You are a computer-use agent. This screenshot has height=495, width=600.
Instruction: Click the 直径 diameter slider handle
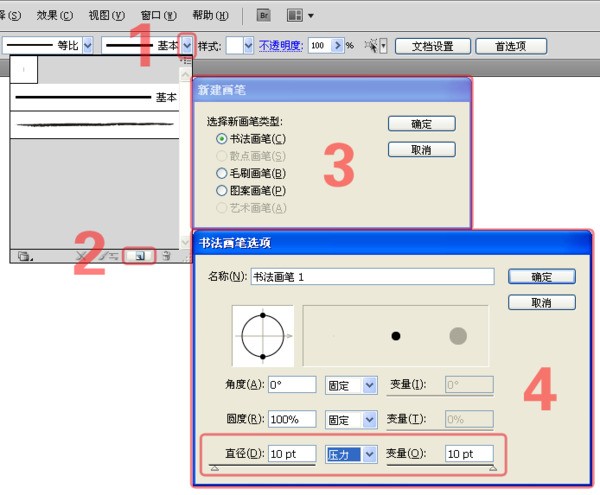215,468
